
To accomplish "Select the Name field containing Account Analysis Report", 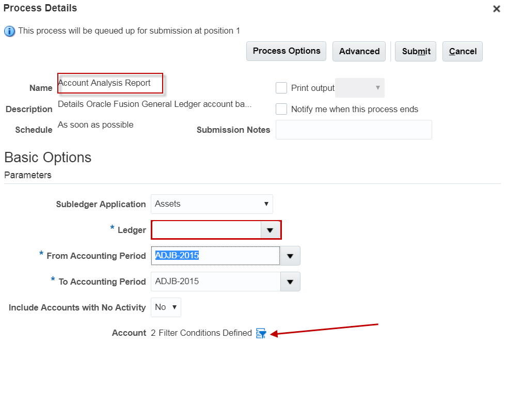I will pyautogui.click(x=110, y=83).
